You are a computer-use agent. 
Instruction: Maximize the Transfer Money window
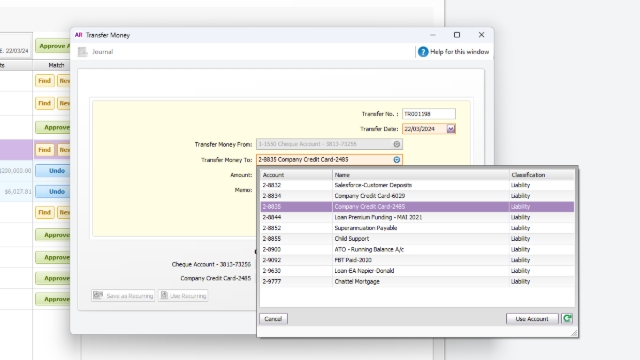tap(457, 35)
